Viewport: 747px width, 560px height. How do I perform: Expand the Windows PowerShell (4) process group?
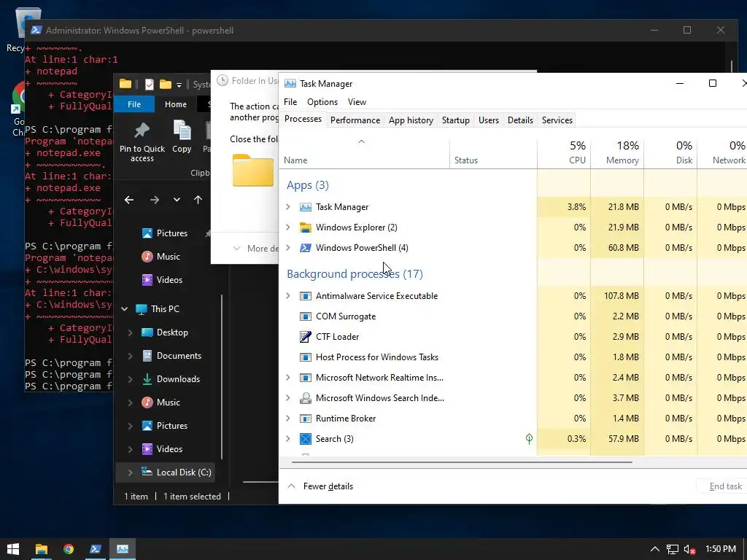287,248
